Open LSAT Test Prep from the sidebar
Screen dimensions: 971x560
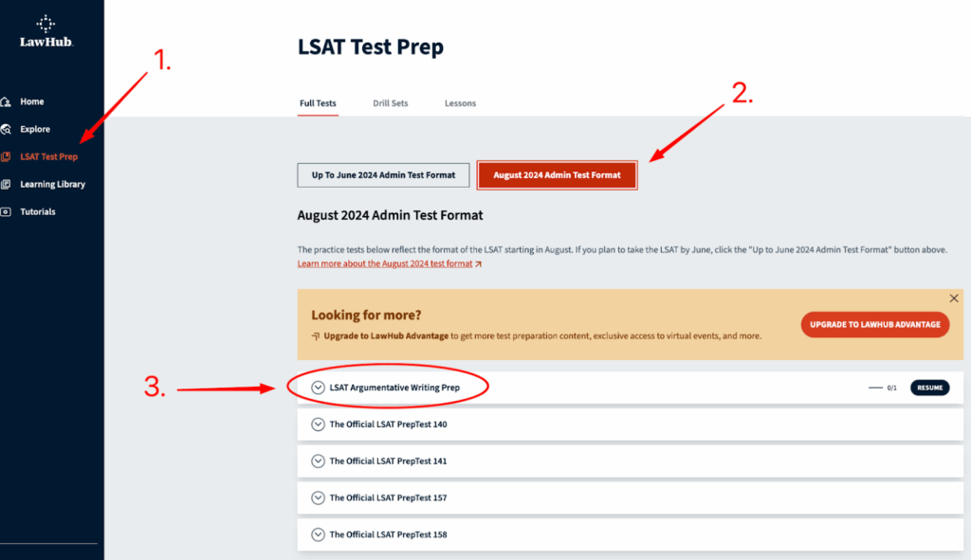click(x=47, y=156)
